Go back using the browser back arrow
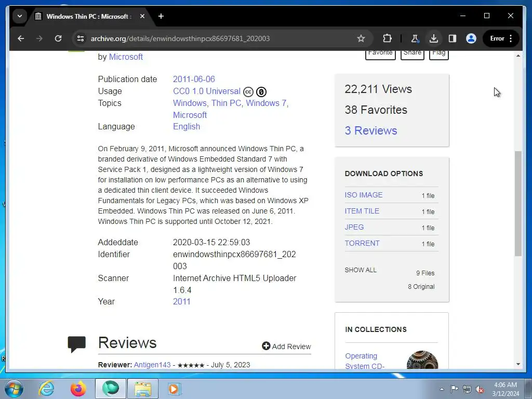The height and width of the screenshot is (399, 532). (21, 38)
